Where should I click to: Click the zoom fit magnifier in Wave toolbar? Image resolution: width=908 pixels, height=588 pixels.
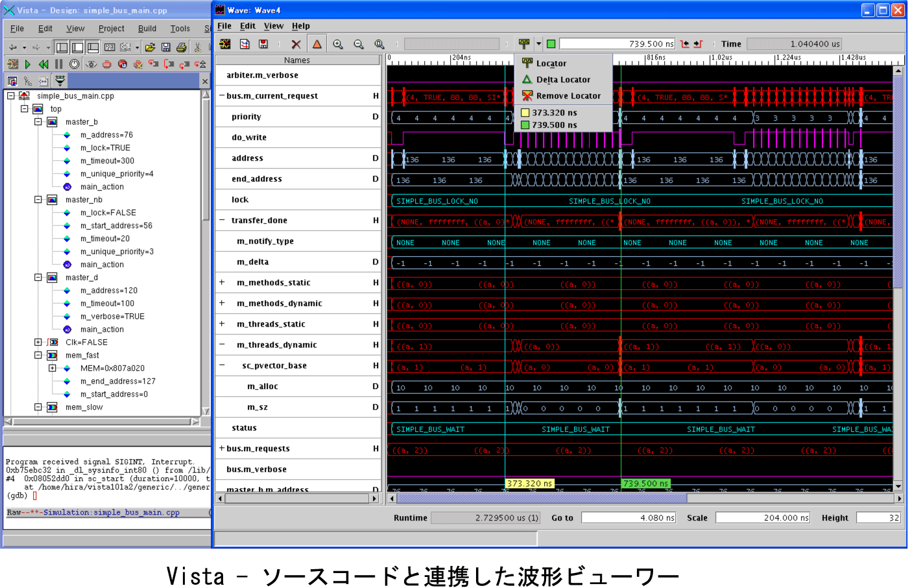(x=379, y=44)
